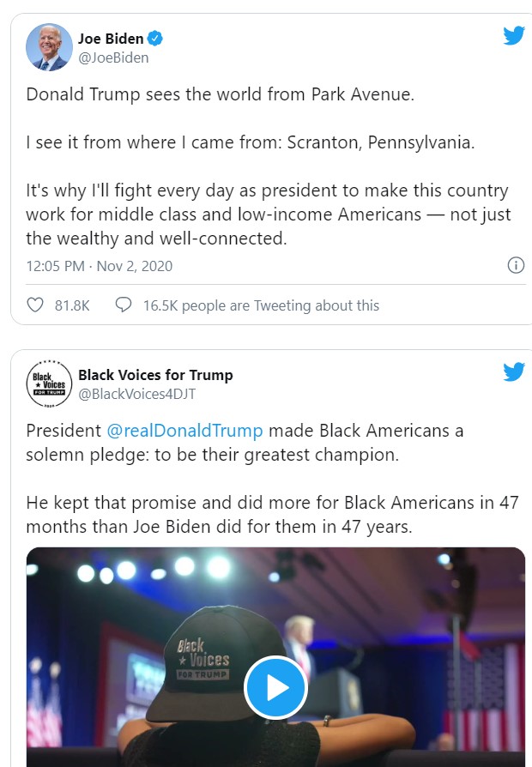This screenshot has height=767, width=532.
Task: Like Joe Biden's tweet with heart icon
Action: pyautogui.click(x=35, y=305)
